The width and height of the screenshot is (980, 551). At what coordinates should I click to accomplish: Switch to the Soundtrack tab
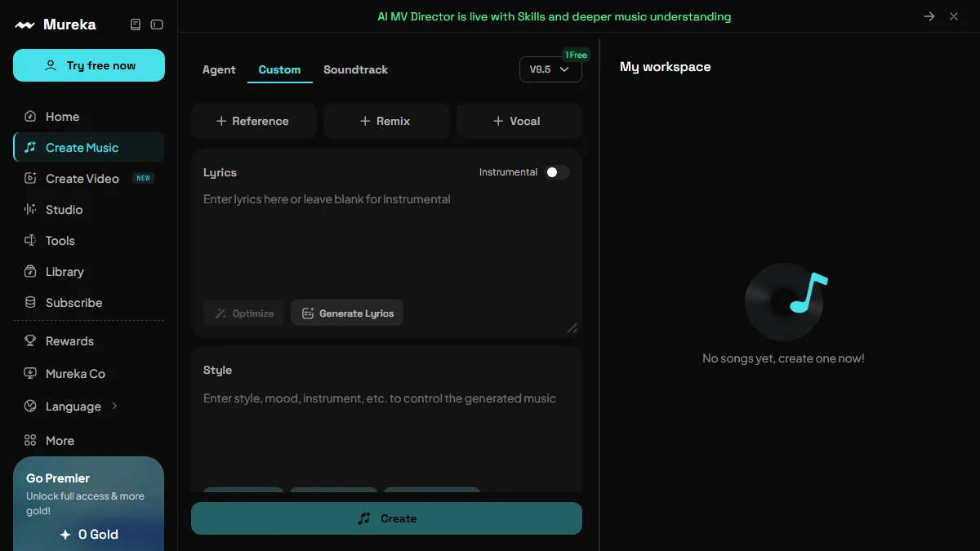coord(356,69)
